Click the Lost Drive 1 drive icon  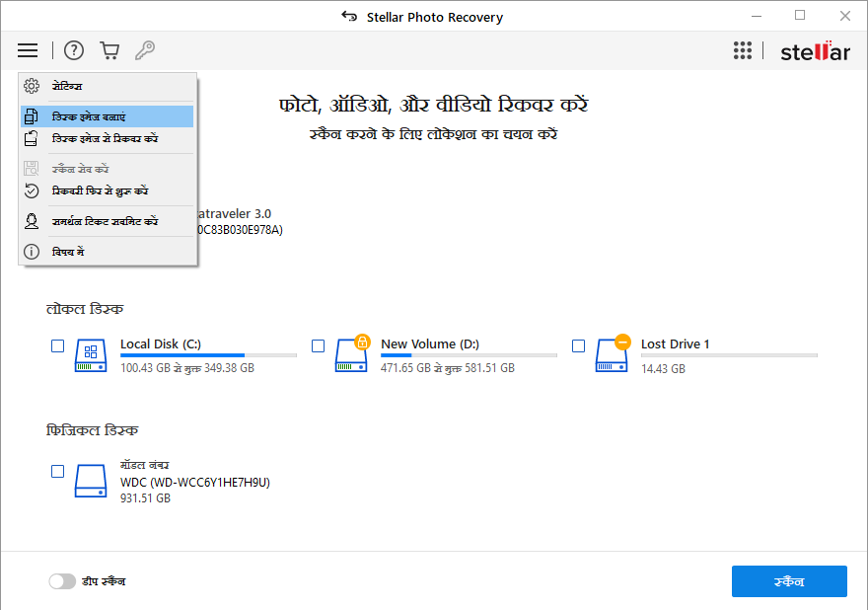pos(613,353)
